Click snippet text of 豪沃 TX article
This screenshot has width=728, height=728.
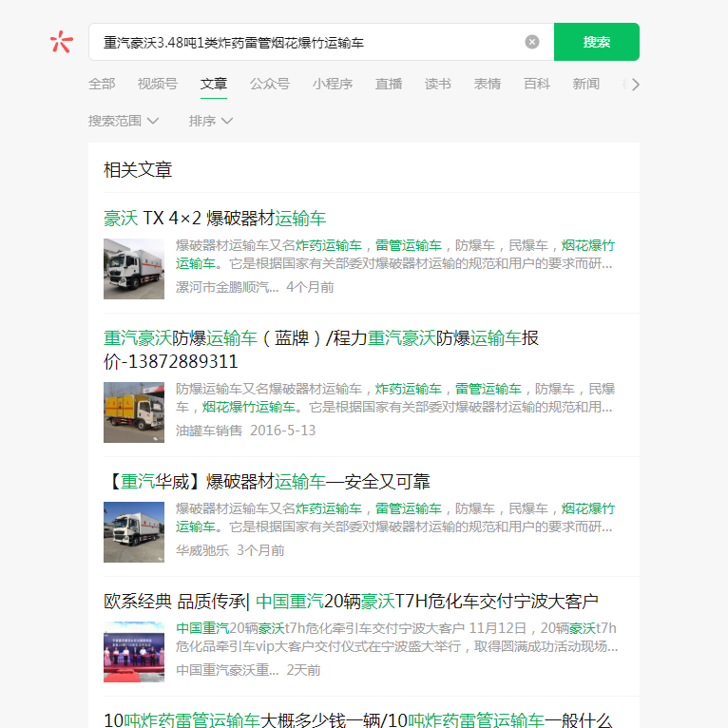coord(395,255)
